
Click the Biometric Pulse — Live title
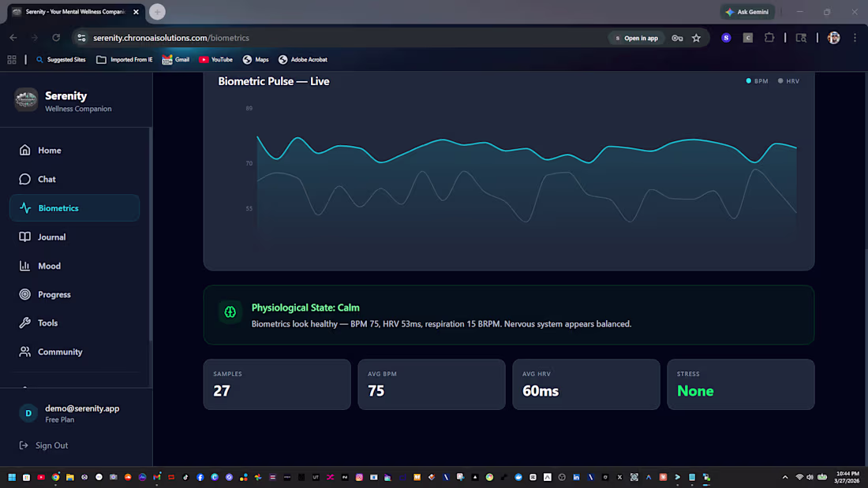click(274, 81)
